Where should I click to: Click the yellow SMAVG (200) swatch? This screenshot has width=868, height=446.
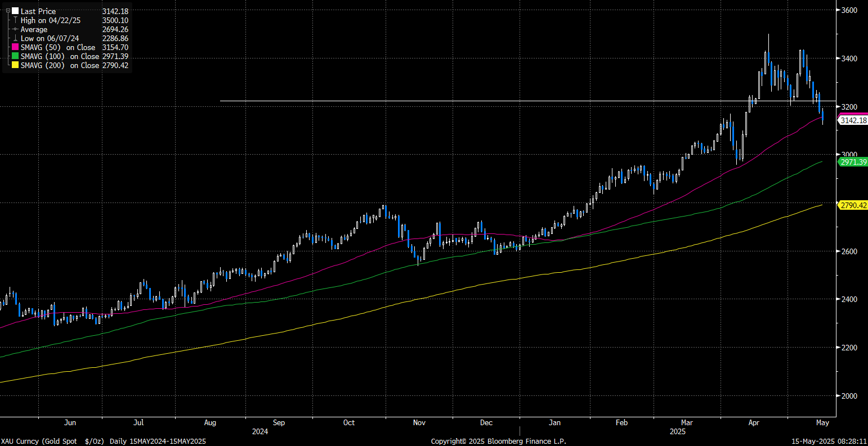pyautogui.click(x=15, y=66)
